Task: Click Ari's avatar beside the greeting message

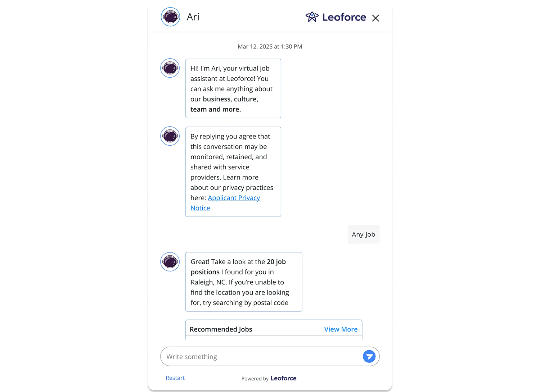Action: pos(170,68)
